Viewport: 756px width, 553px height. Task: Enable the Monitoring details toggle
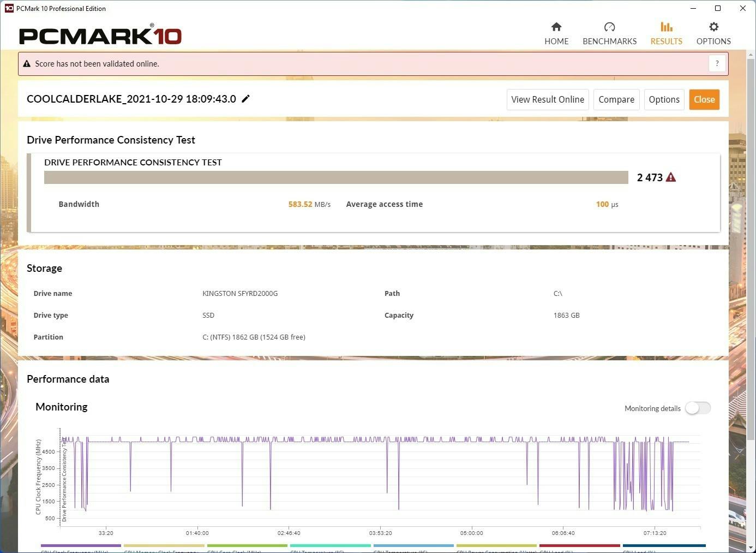pos(698,408)
